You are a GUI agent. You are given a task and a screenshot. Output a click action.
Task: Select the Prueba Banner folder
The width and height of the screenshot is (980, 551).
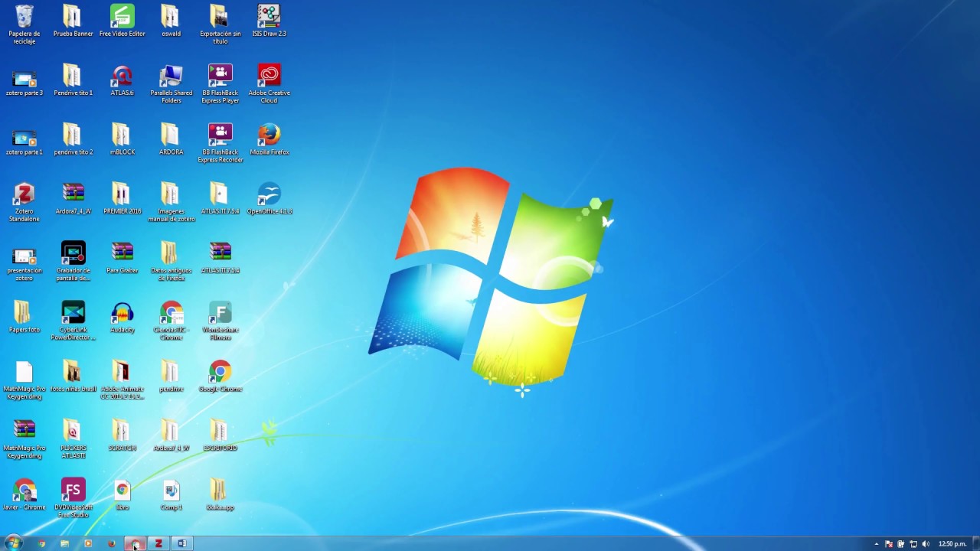point(73,21)
